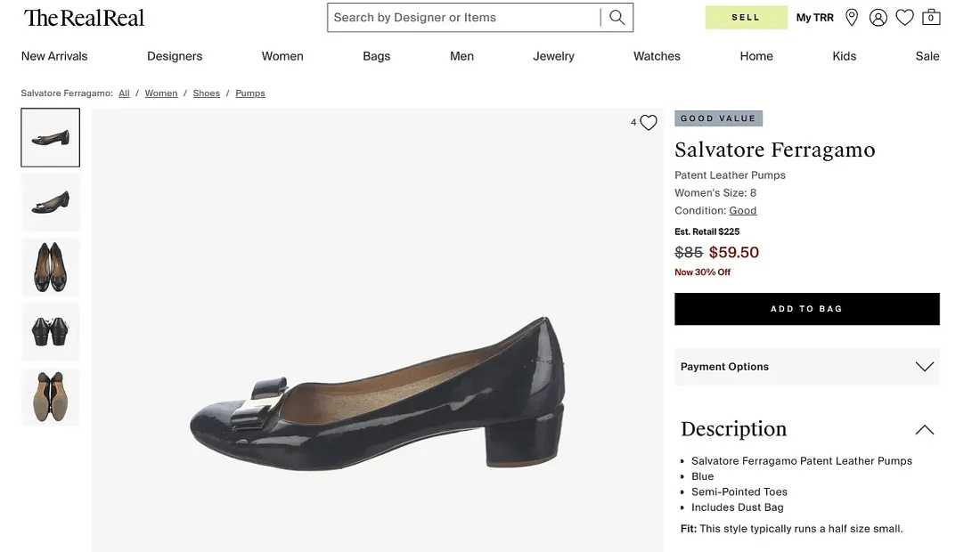The image size is (980, 552).
Task: Click the Est. Retail $225 text
Action: tap(706, 231)
